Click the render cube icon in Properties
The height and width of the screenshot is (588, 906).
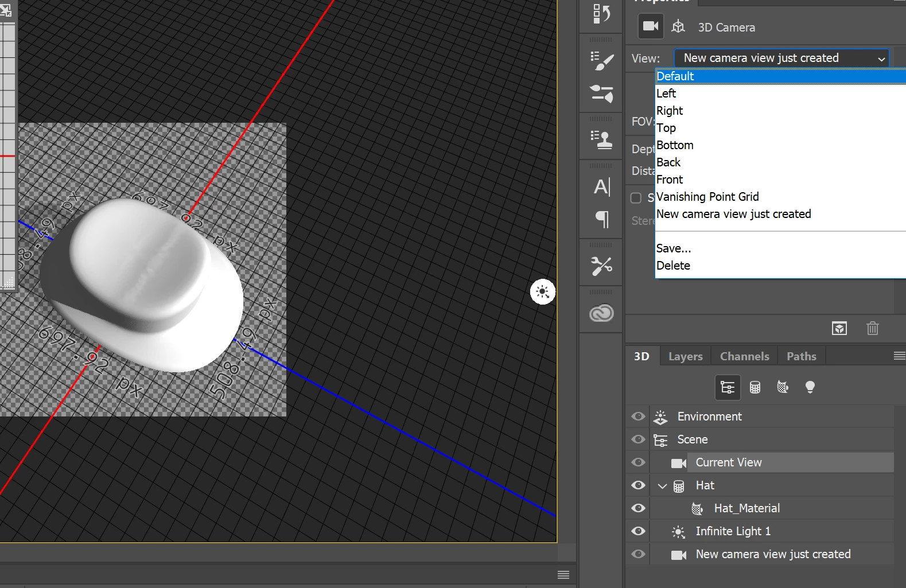(x=839, y=328)
